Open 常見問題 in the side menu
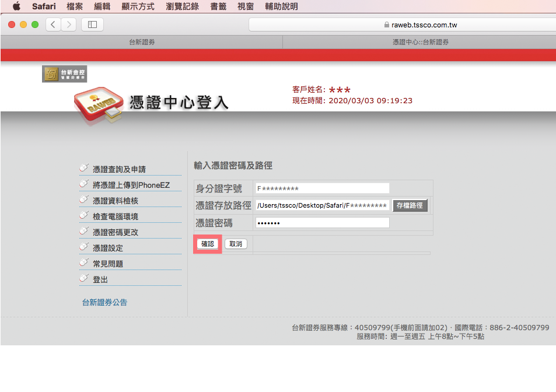 (108, 264)
